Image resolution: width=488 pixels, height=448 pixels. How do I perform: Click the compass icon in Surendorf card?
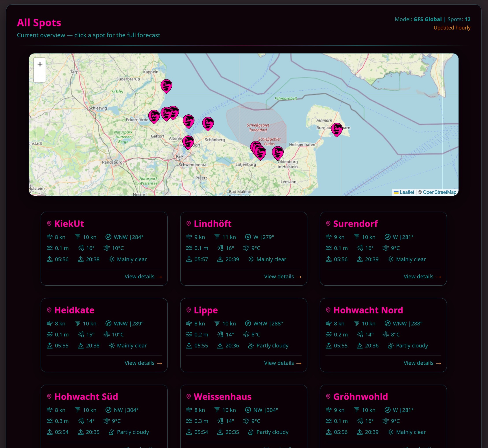(388, 237)
